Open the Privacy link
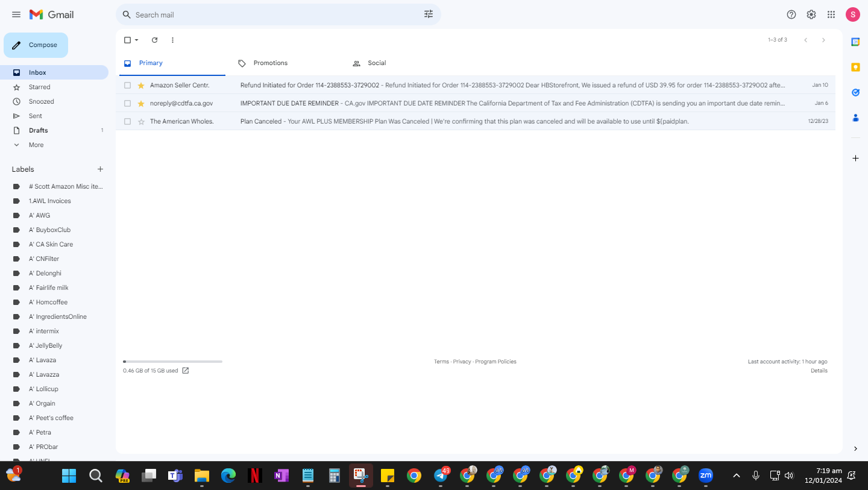This screenshot has width=868, height=490. coord(462,362)
